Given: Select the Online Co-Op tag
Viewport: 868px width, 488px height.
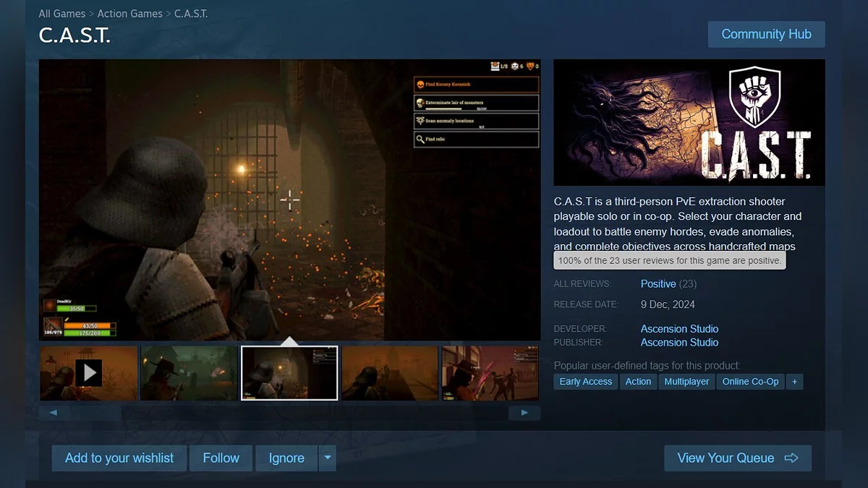Looking at the screenshot, I should pyautogui.click(x=750, y=382).
